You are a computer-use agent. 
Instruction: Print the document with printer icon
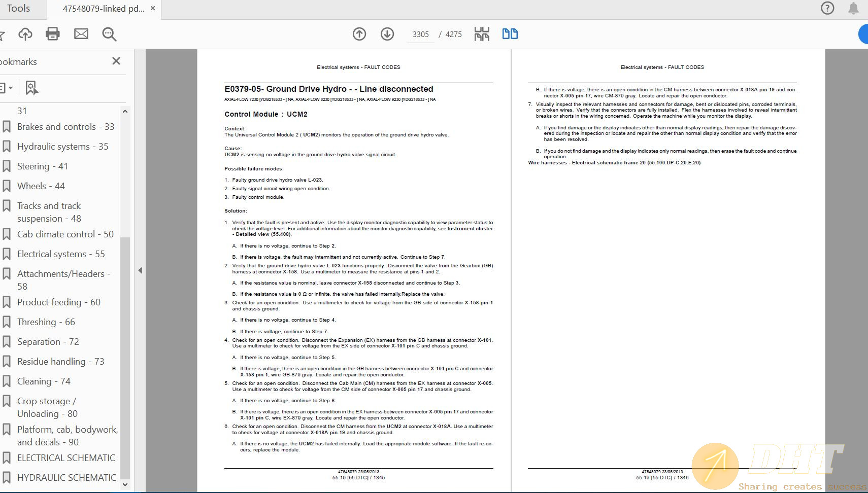(53, 34)
